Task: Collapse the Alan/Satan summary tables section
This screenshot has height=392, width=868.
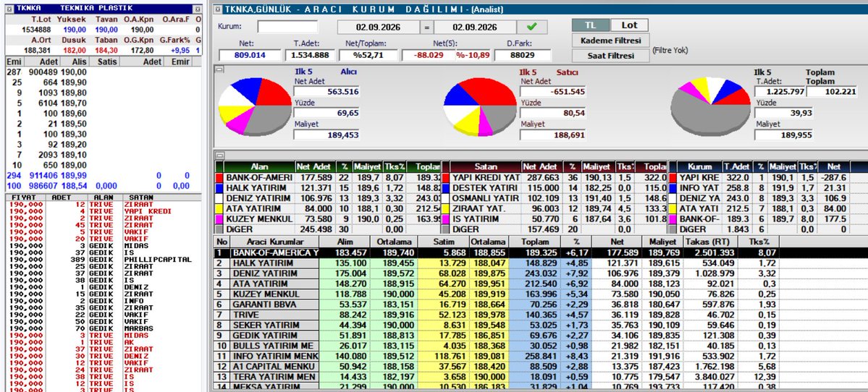Action: (x=219, y=156)
